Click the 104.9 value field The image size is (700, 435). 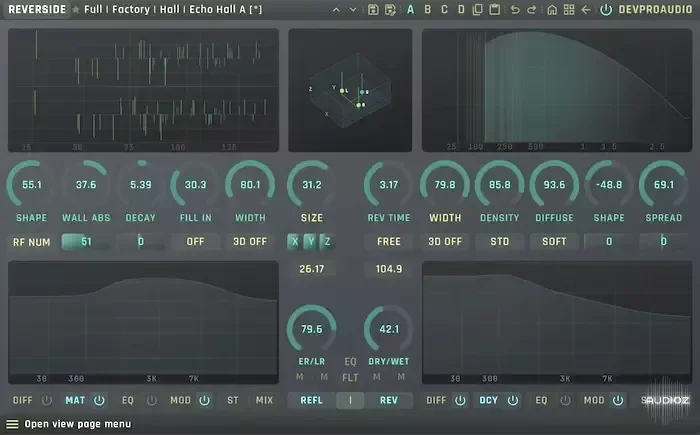point(389,269)
